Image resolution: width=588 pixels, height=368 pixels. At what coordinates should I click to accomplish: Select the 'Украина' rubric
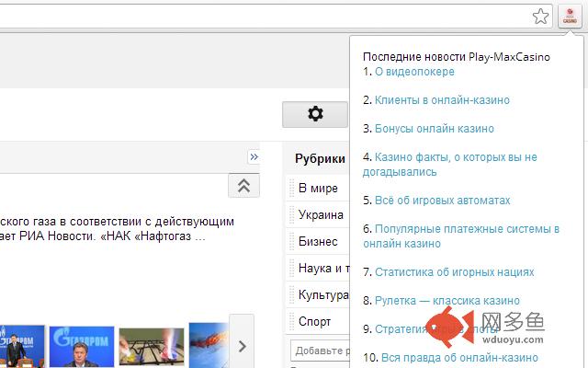(321, 214)
